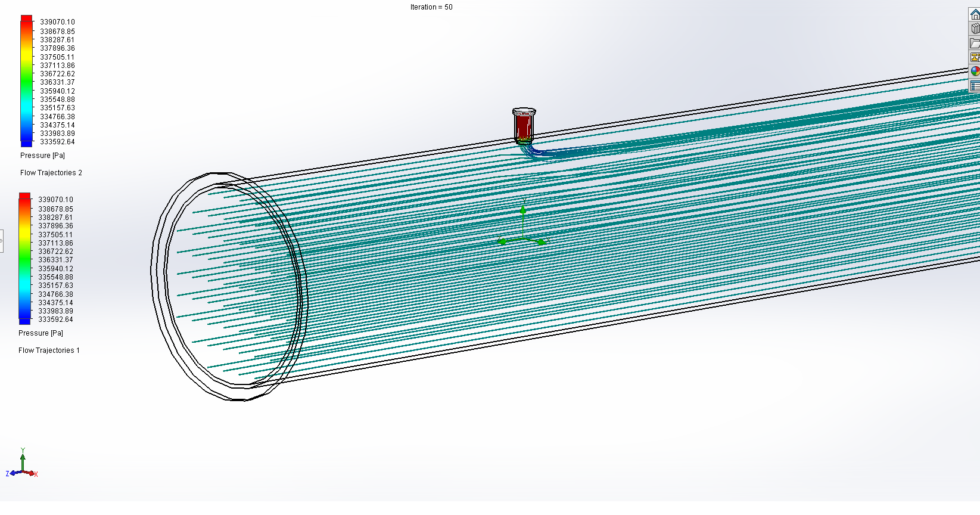Viewport: 980px width, 515px height.
Task: Select the pipe's front flange opening
Action: [229, 287]
